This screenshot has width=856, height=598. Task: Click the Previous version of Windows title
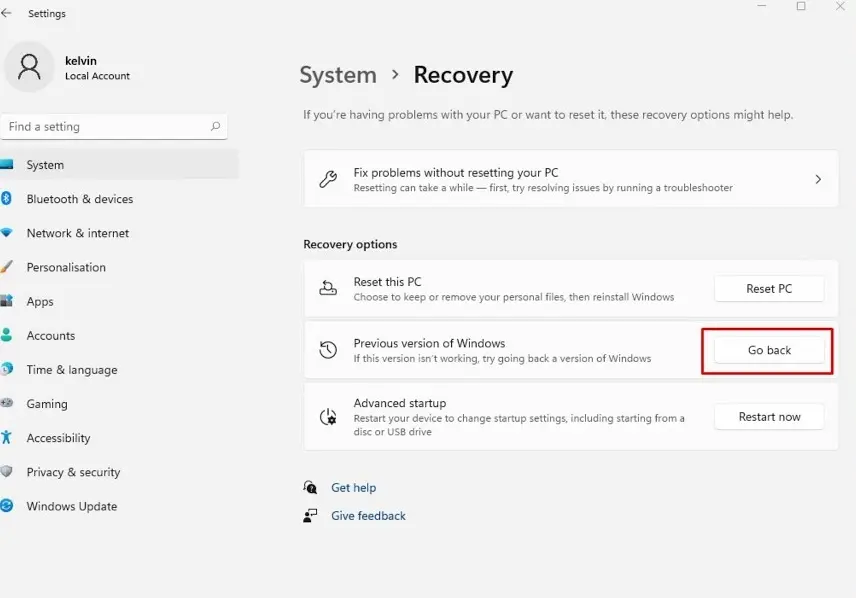tap(429, 343)
